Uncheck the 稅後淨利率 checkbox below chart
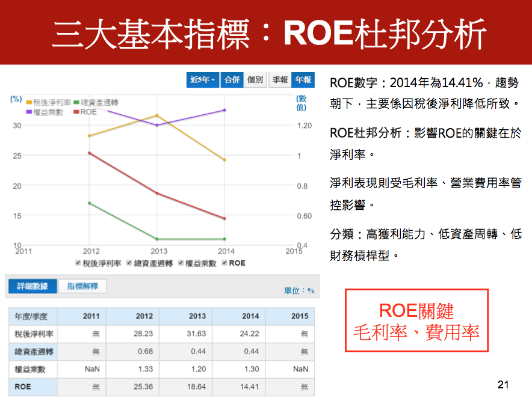This screenshot has height=401, width=532. (78, 263)
